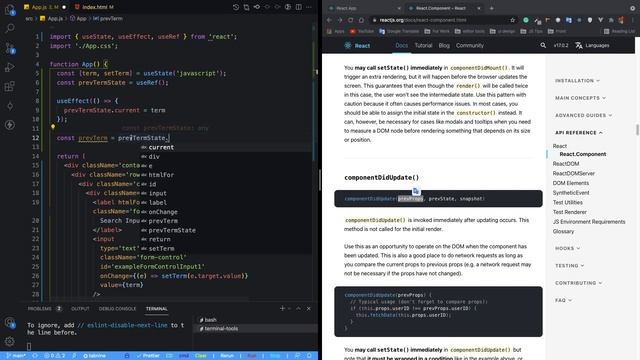Expand the HOOKS section
This screenshot has height=360, width=640.
[x=567, y=248]
